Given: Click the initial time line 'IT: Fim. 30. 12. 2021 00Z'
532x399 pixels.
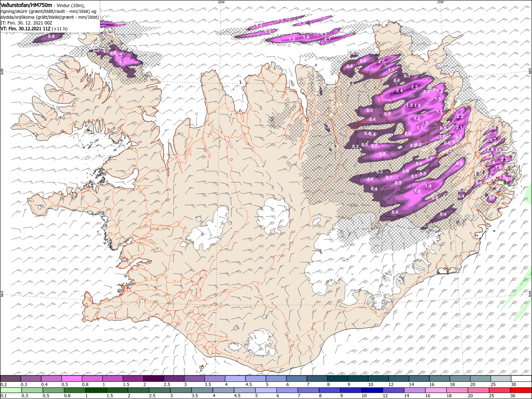Looking at the screenshot, I should (26, 23).
